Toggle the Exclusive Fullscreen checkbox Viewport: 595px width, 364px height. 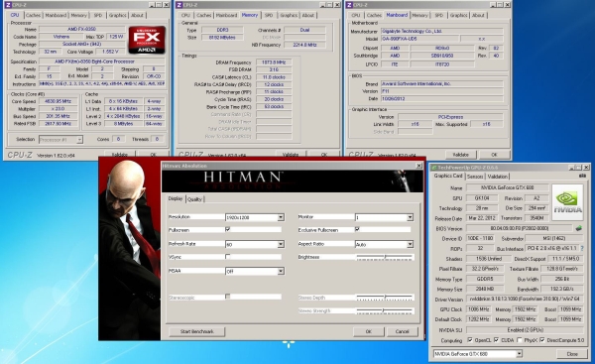pyautogui.click(x=357, y=229)
